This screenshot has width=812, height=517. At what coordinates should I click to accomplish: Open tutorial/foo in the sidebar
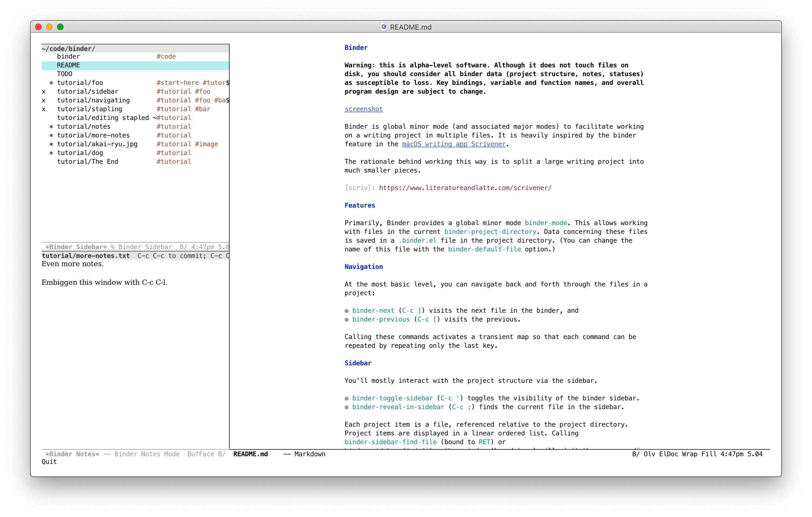click(x=80, y=83)
